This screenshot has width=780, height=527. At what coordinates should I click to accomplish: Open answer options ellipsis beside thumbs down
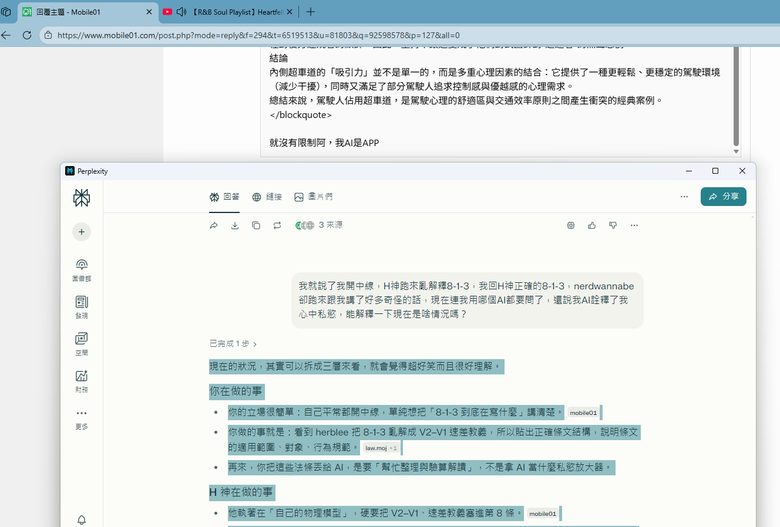click(x=634, y=225)
